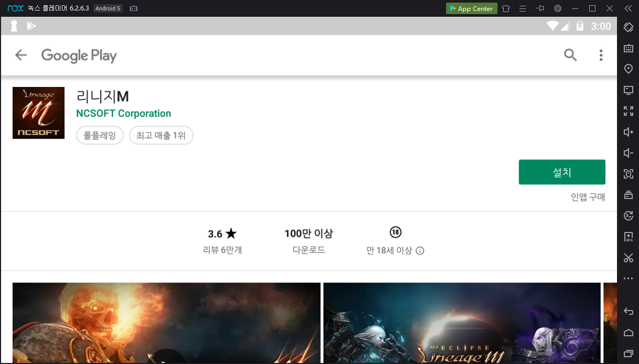The height and width of the screenshot is (364, 639).
Task: Open Android recent apps in sidebar
Action: tap(628, 354)
